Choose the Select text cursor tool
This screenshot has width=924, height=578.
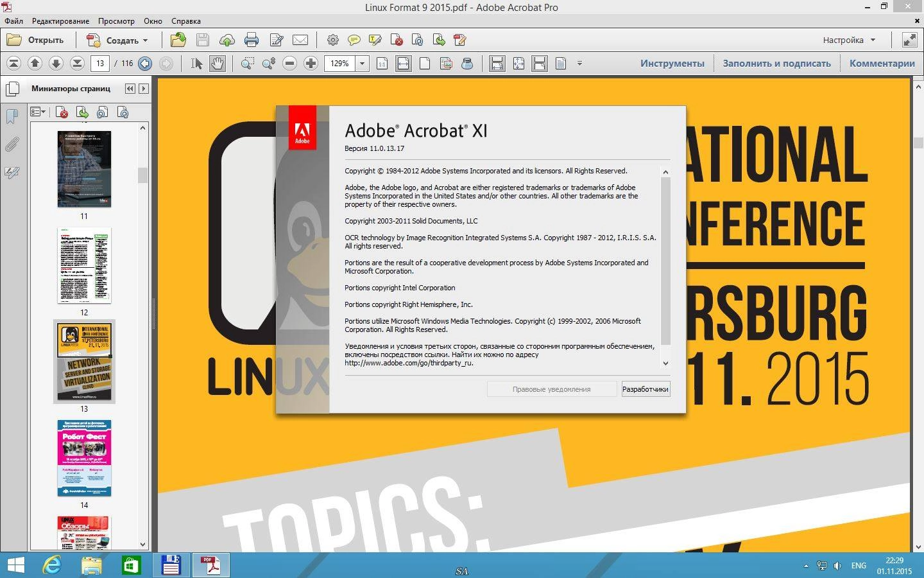click(x=196, y=63)
